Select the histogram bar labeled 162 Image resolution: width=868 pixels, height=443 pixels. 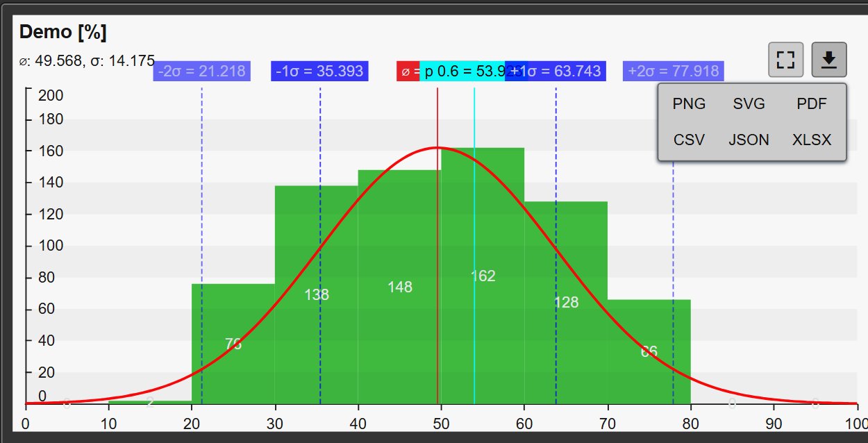(x=483, y=276)
